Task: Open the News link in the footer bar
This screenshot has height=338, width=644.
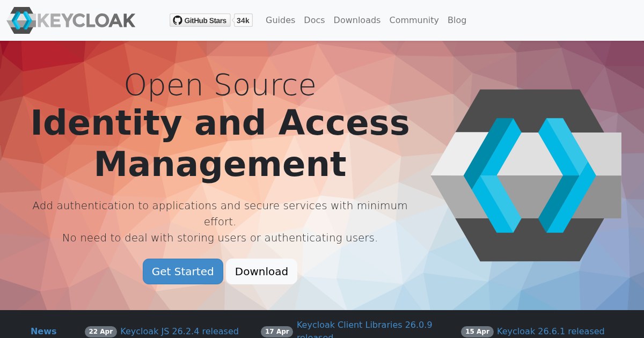Action: [x=43, y=331]
